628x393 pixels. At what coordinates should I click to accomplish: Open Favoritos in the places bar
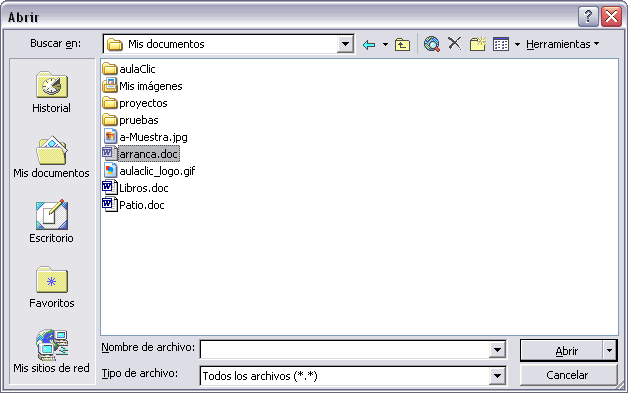pos(51,287)
